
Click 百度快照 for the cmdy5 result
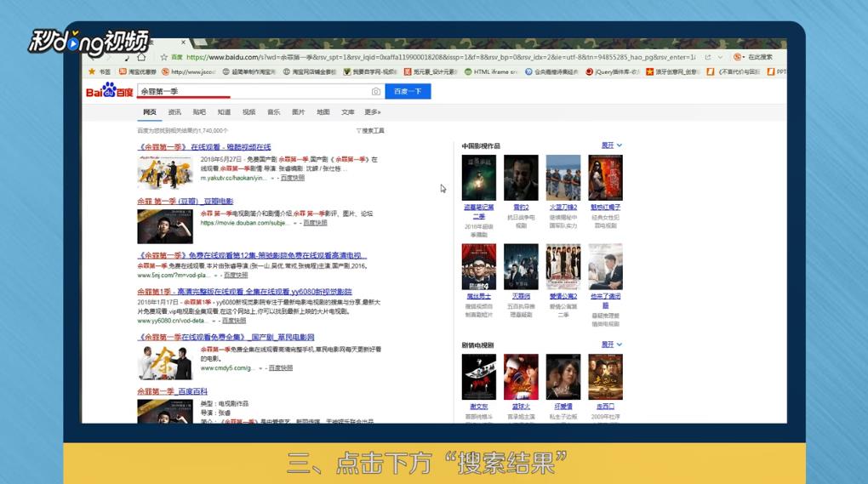click(x=281, y=367)
